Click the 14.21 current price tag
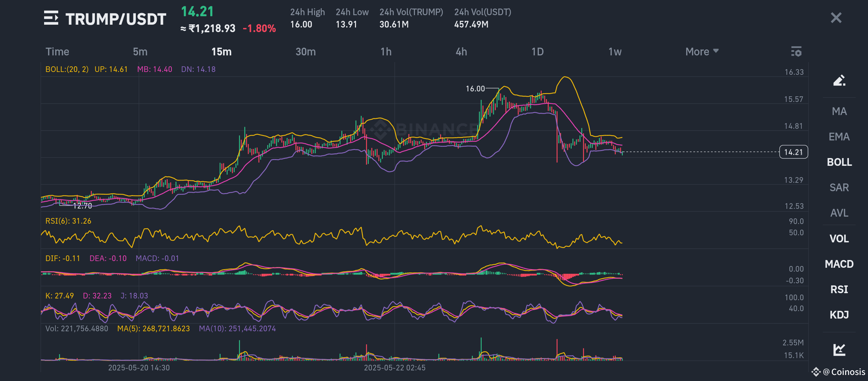The image size is (868, 381). click(794, 152)
